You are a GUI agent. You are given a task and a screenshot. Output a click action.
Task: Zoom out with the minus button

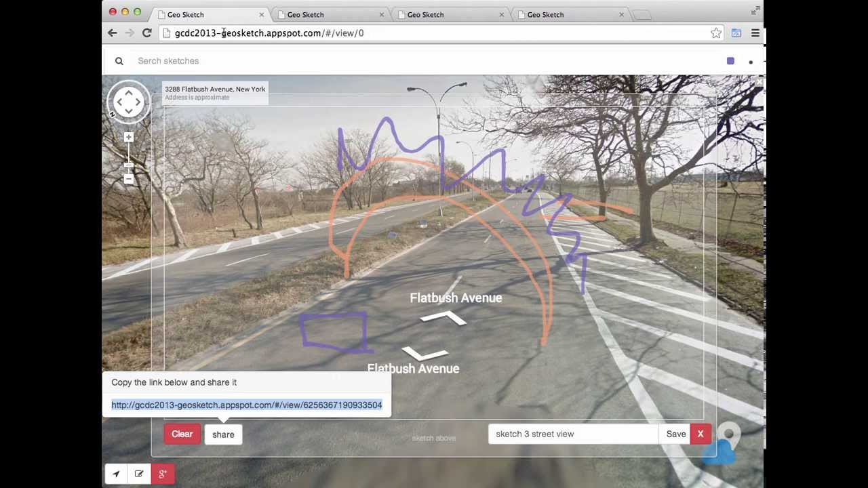point(128,180)
